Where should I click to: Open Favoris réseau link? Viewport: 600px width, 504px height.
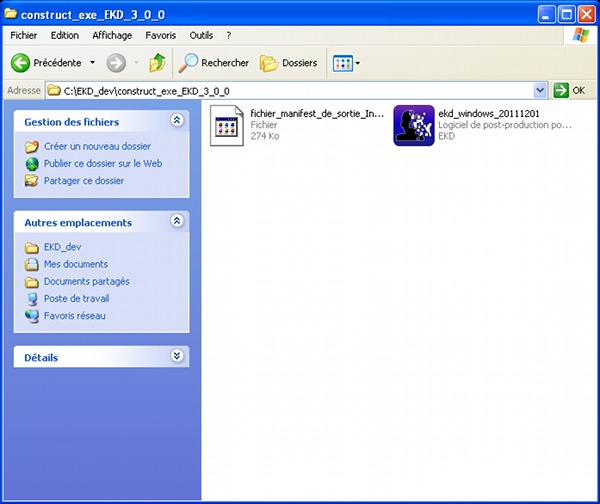click(x=74, y=316)
